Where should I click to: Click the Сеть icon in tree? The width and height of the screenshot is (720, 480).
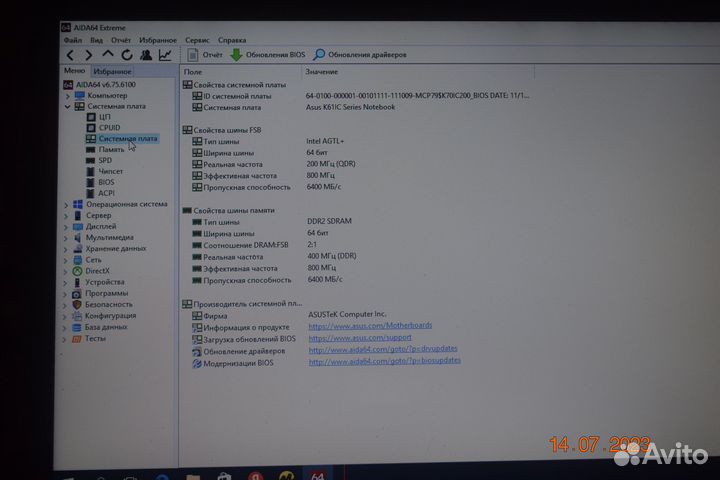[78, 260]
